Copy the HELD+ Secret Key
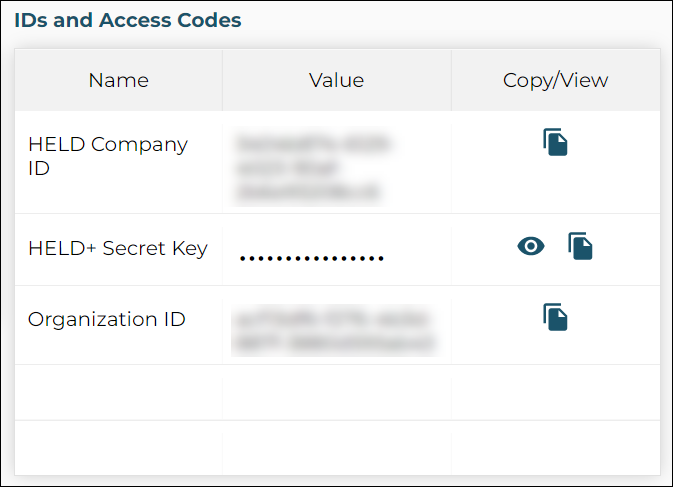 580,246
